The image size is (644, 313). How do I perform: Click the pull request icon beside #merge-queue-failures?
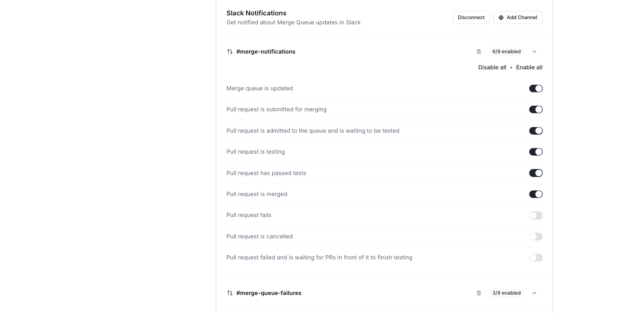tap(230, 293)
